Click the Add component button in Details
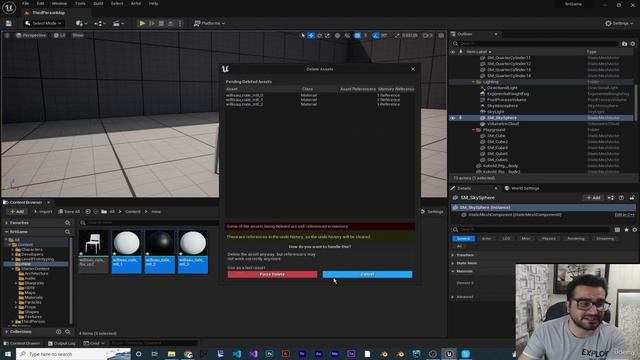This screenshot has width=640, height=360. (593, 198)
